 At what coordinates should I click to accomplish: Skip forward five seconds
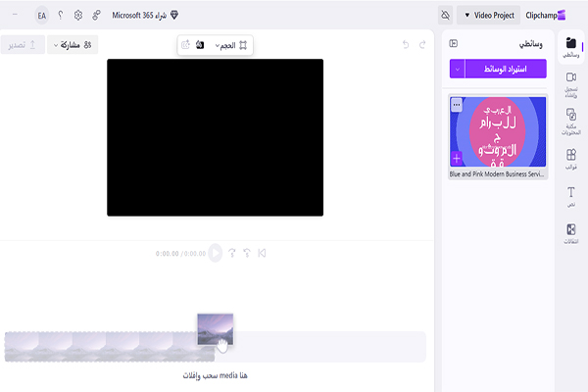coord(231,253)
